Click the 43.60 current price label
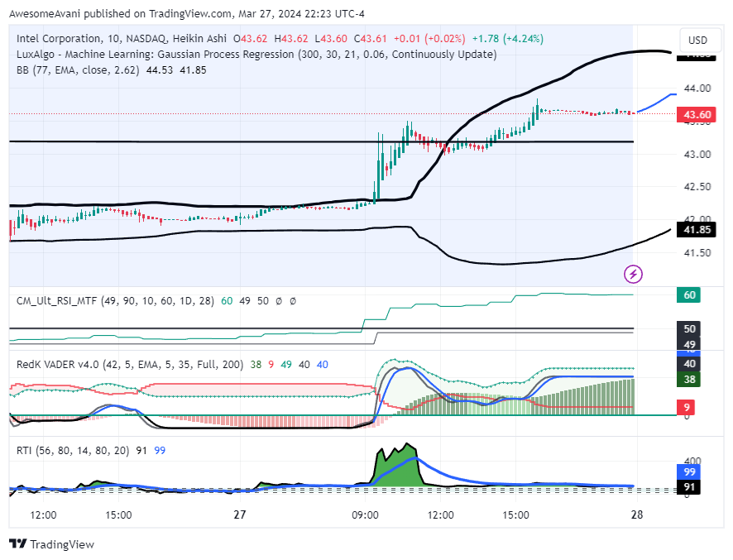The image size is (733, 560). point(697,114)
